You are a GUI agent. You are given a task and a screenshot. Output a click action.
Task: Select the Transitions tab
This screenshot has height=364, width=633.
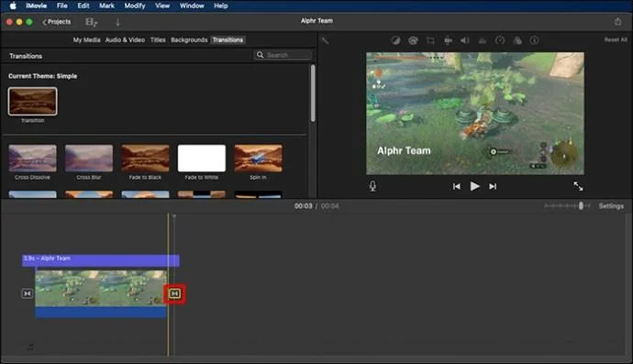pyautogui.click(x=228, y=40)
